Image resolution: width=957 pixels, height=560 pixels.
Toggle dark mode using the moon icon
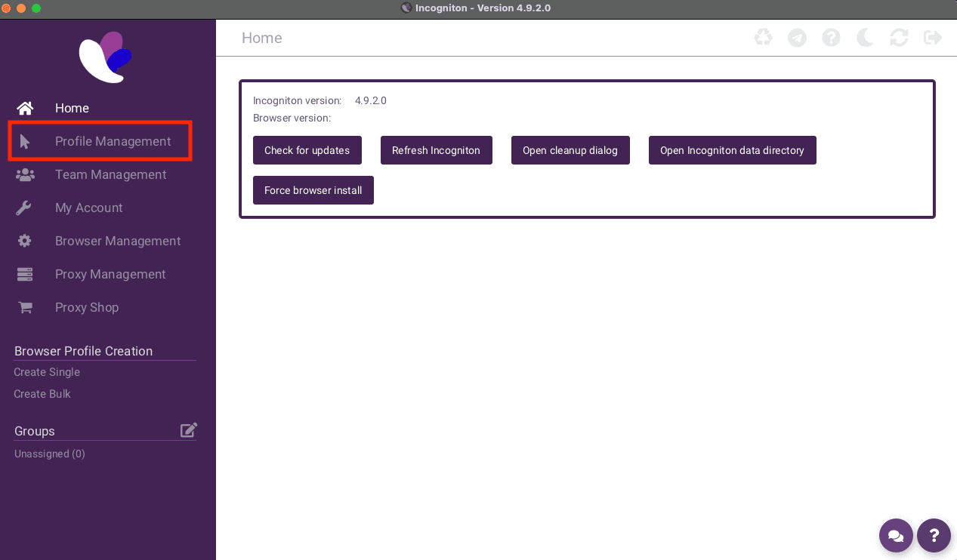(x=865, y=37)
